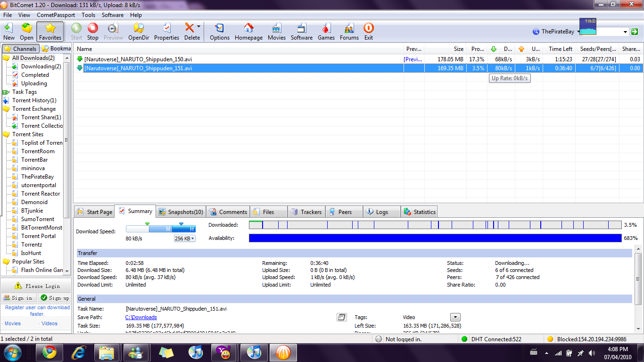The image size is (644, 362).
Task: Open the Homepage toolbar icon
Action: point(248,32)
